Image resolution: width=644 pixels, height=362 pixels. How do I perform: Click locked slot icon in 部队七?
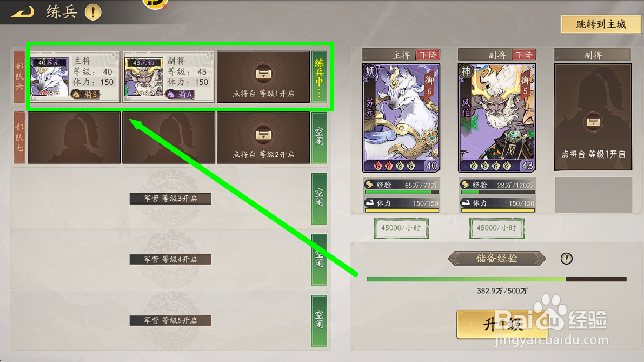pyautogui.click(x=263, y=135)
